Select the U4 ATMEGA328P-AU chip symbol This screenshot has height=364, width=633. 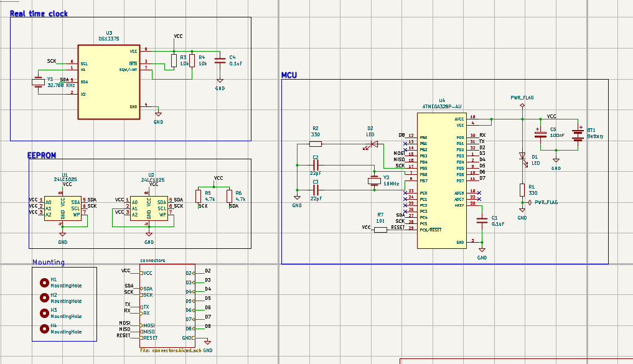tap(442, 181)
